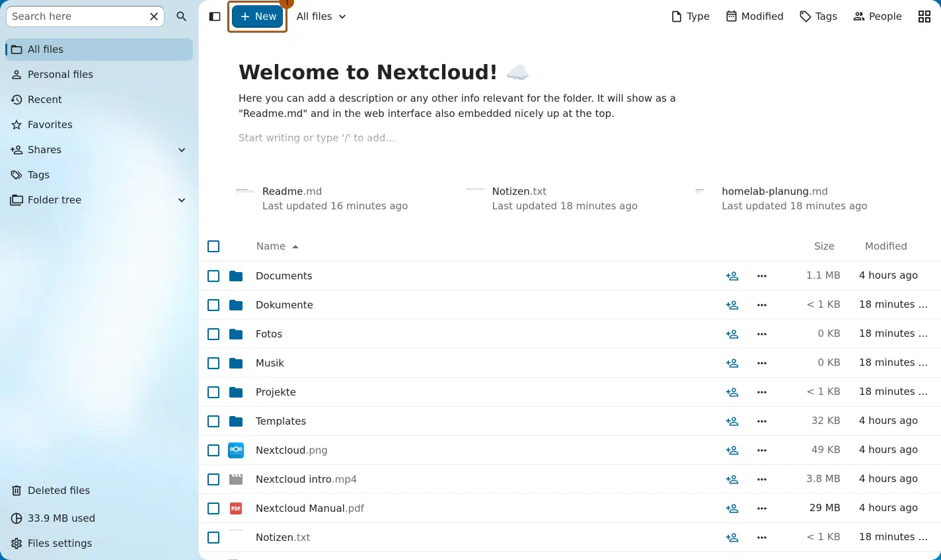Toggle the navigation sidebar icon
Image resolution: width=941 pixels, height=560 pixels.
(x=215, y=17)
